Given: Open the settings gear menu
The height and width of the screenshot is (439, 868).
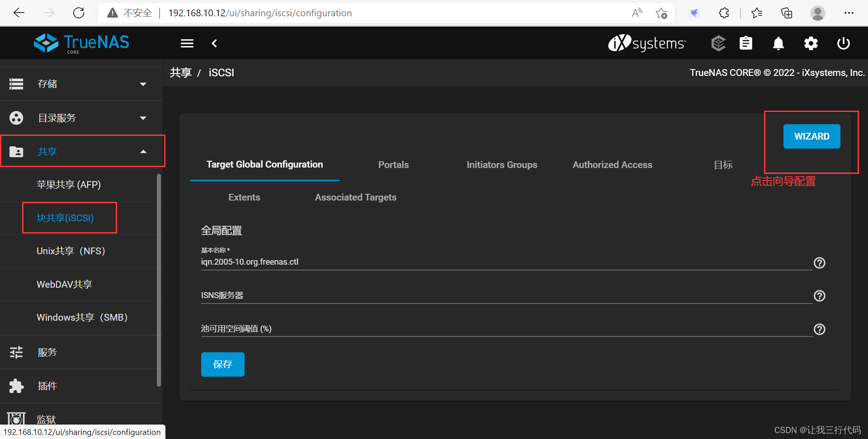Looking at the screenshot, I should pos(811,43).
